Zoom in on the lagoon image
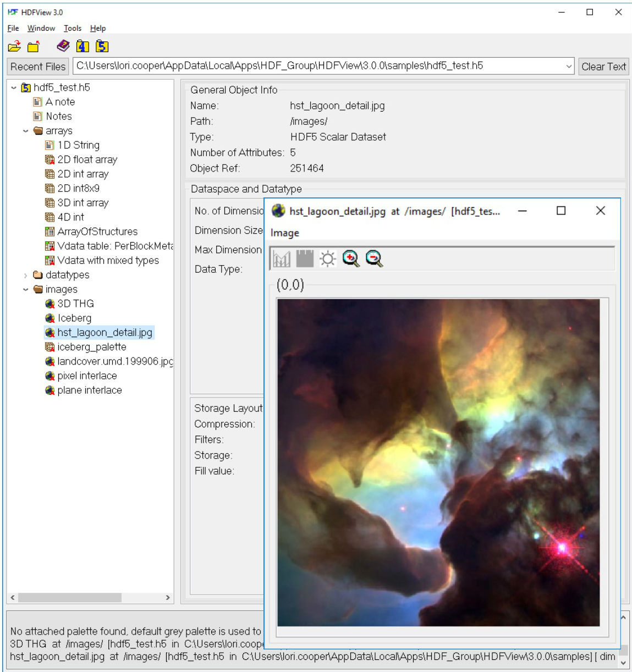The image size is (632, 672). [x=351, y=258]
